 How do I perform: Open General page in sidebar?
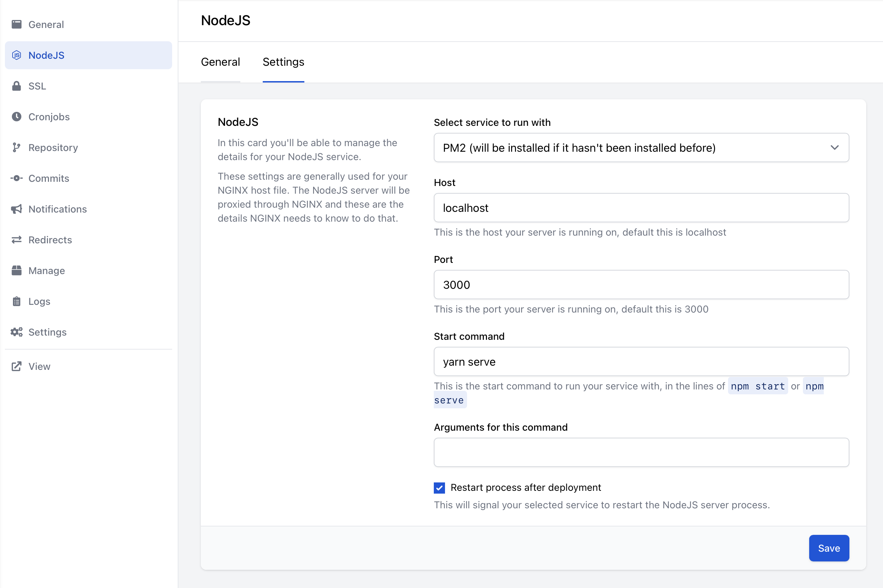pyautogui.click(x=46, y=24)
